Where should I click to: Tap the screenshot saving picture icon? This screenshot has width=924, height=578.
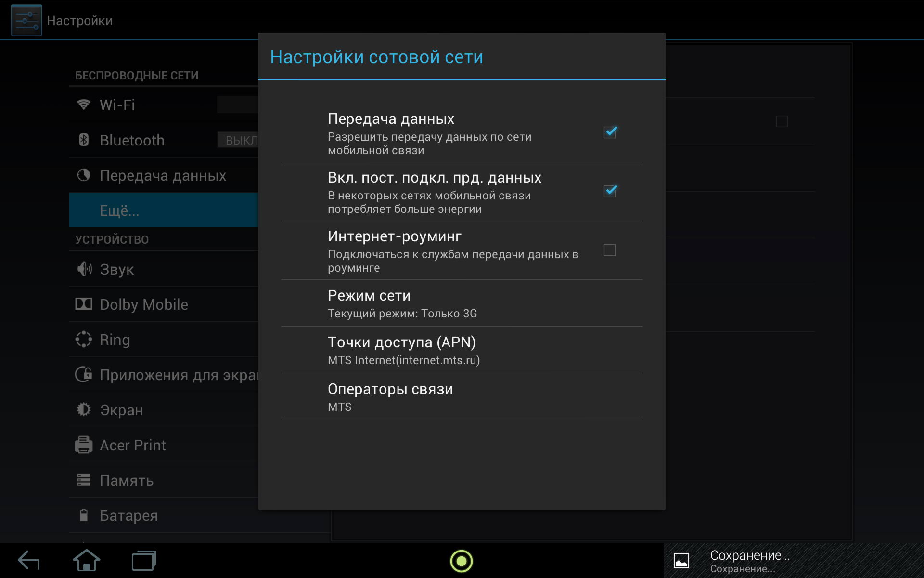[681, 561]
